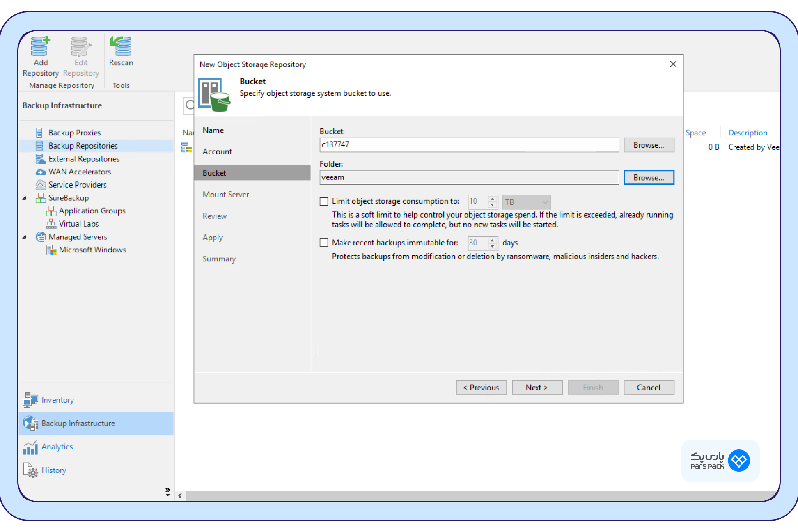The height and width of the screenshot is (532, 798).
Task: Go to the Mount Server wizard step
Action: click(226, 195)
